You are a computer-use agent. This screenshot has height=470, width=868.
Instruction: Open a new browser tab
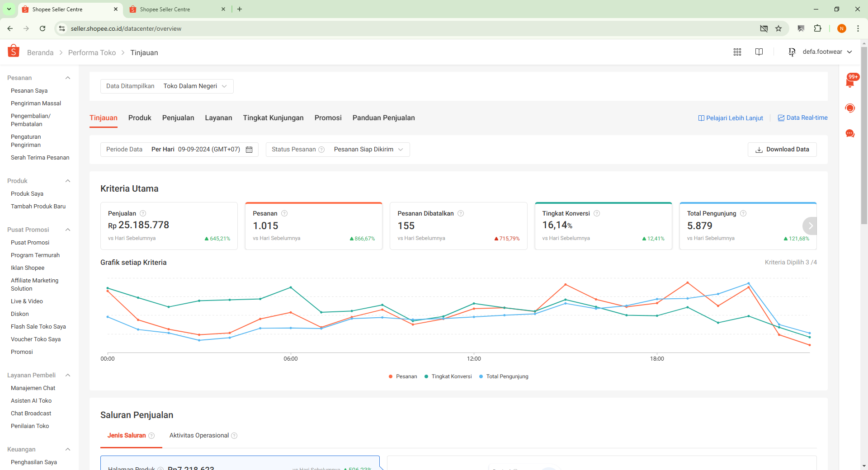pos(240,9)
